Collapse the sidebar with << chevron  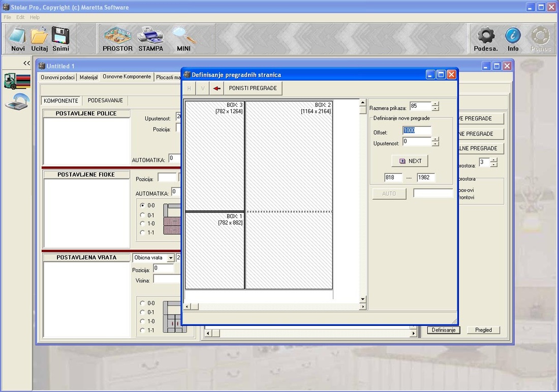[x=26, y=63]
